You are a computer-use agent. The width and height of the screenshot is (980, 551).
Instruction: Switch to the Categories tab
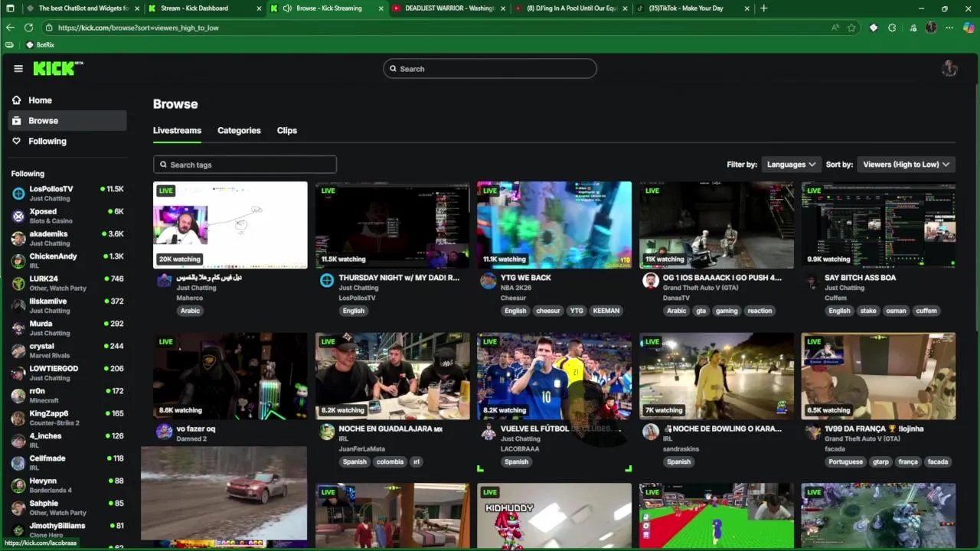(239, 130)
